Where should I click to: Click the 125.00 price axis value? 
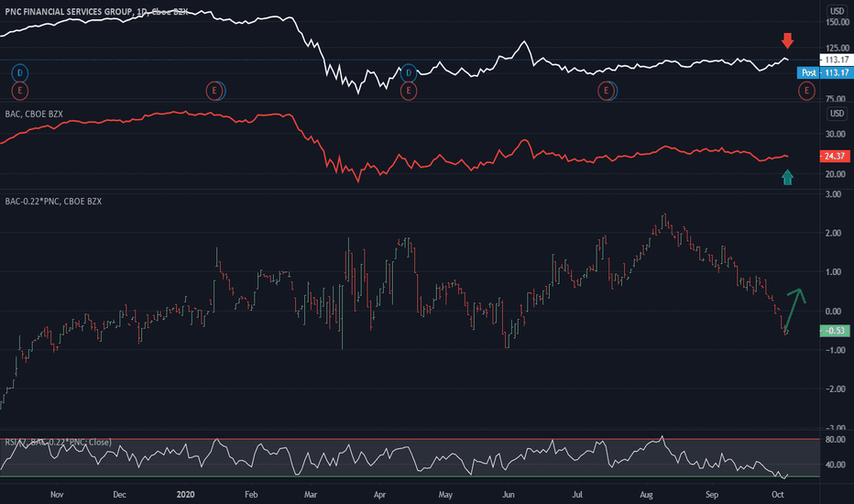[838, 48]
